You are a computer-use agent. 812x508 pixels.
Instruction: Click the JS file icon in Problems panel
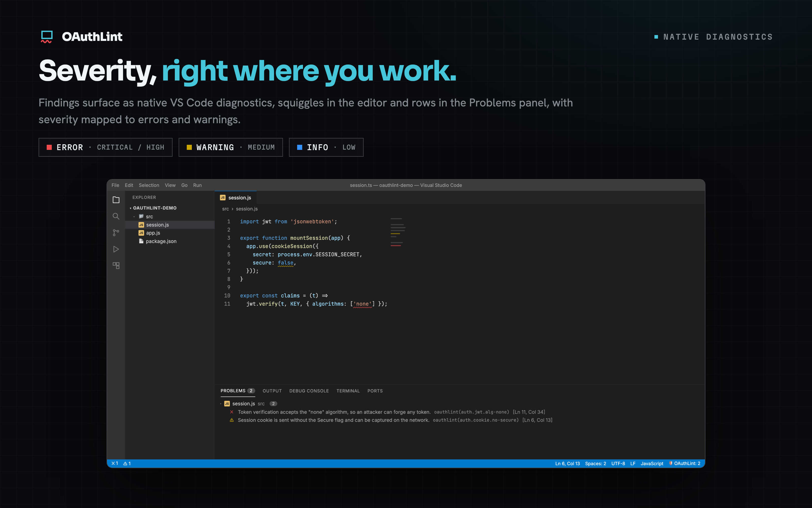[227, 404]
